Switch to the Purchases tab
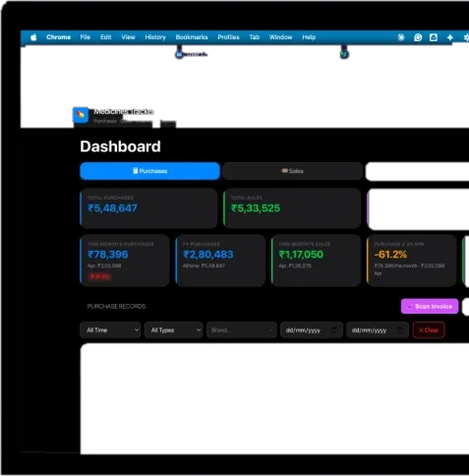Image resolution: width=469 pixels, height=476 pixels. [149, 171]
